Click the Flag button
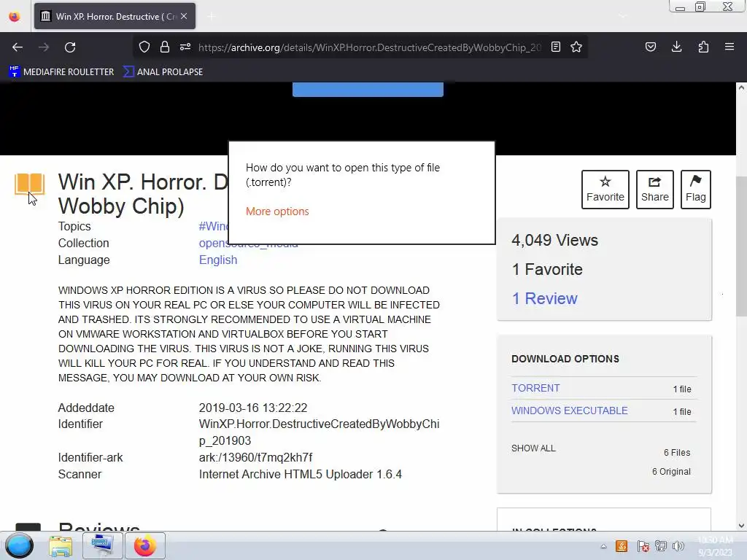Image resolution: width=747 pixels, height=560 pixels. (x=695, y=190)
